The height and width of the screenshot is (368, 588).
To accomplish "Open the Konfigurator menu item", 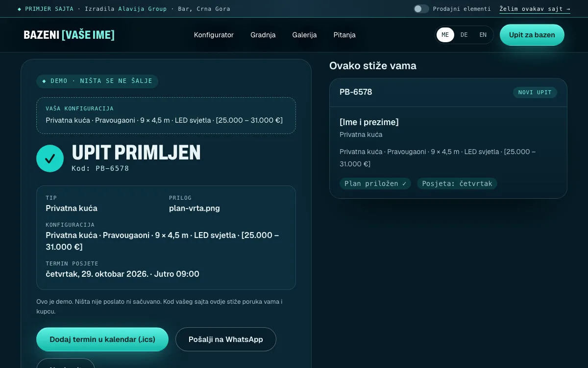I will (x=214, y=35).
